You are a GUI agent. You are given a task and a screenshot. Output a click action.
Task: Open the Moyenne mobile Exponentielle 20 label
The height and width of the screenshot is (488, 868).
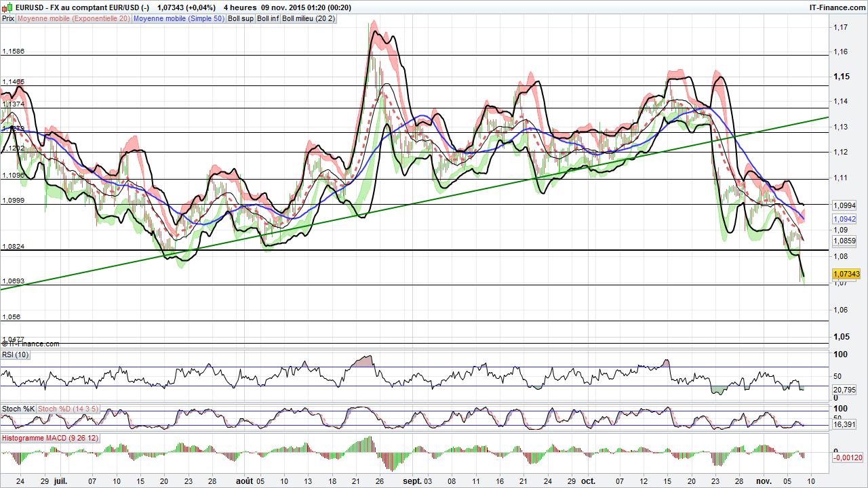(x=74, y=18)
